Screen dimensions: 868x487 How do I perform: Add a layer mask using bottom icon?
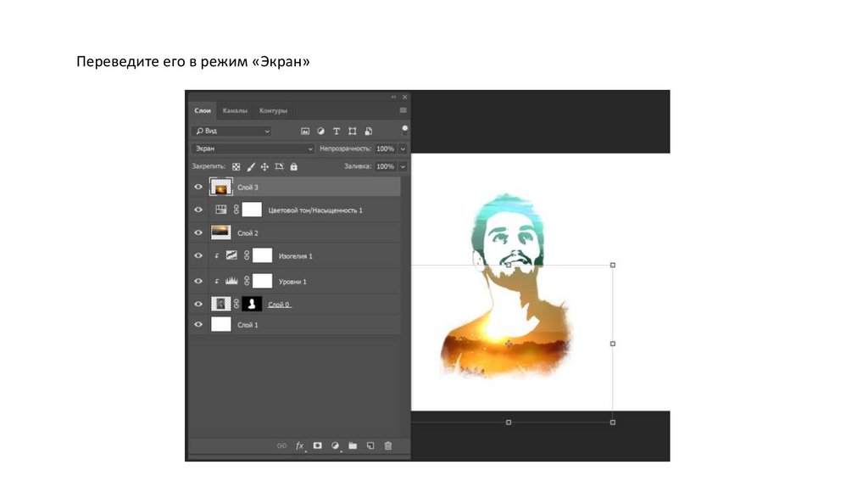pos(317,445)
